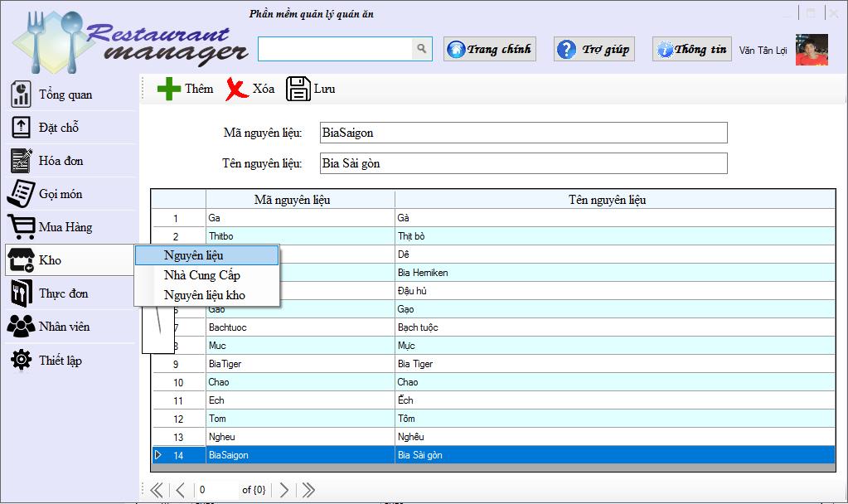The width and height of the screenshot is (848, 504).
Task: Click the BiaSaigon cell in row 14
Action: coord(300,455)
